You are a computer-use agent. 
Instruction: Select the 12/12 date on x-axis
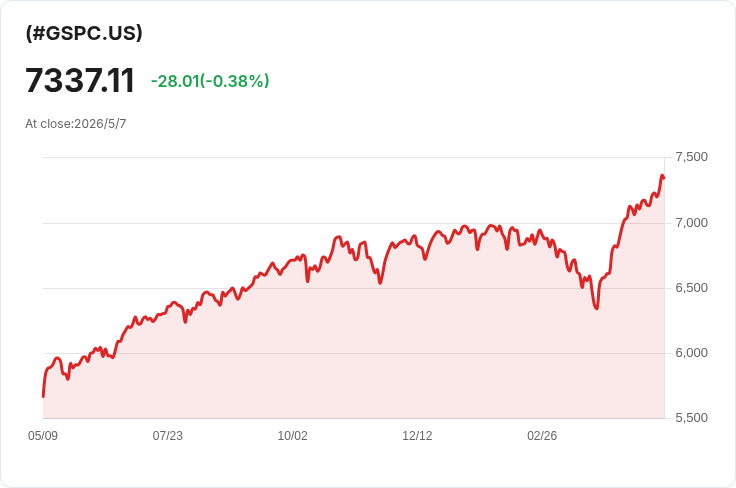[417, 436]
